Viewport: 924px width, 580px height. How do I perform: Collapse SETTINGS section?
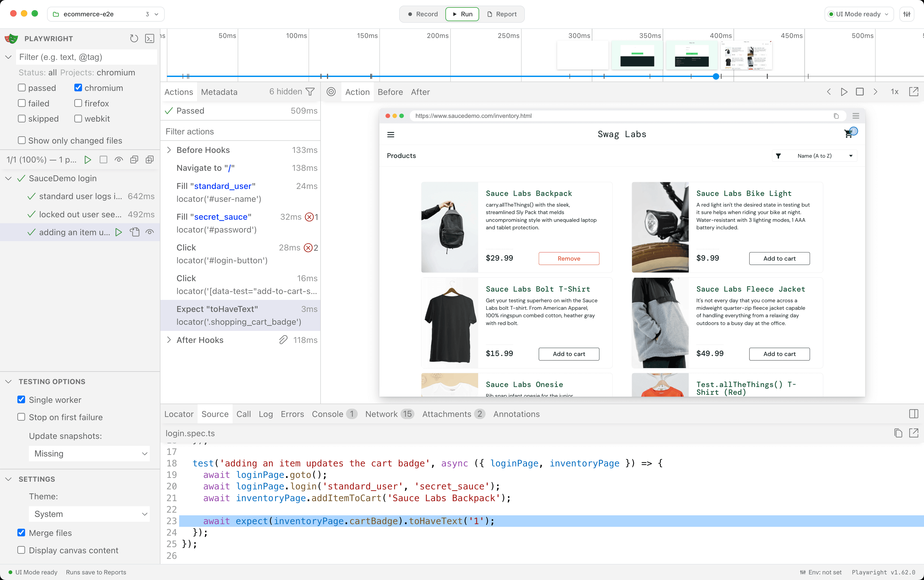[x=8, y=479]
